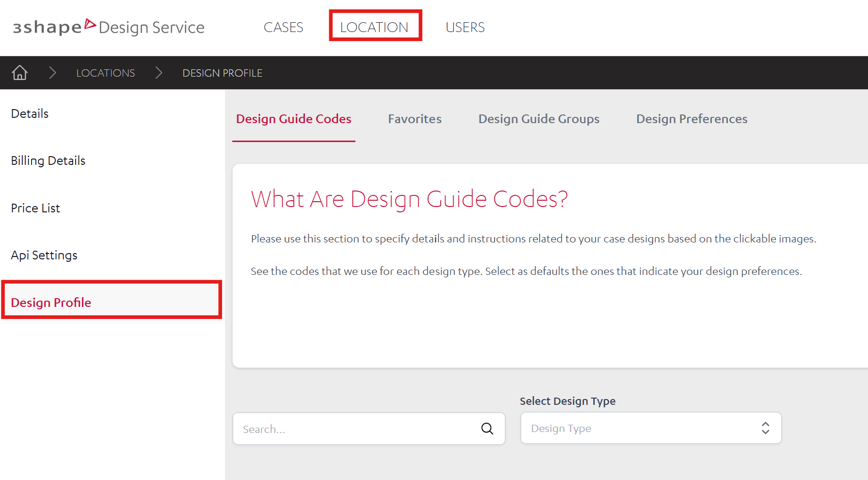The image size is (868, 480).
Task: Open the LOCATION menu
Action: pos(374,27)
